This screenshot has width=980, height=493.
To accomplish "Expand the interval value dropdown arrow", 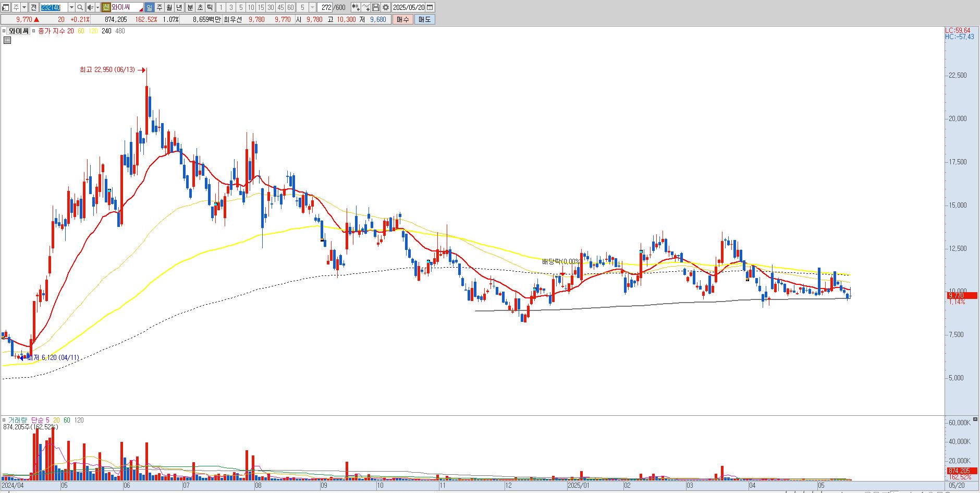I will pos(312,7).
